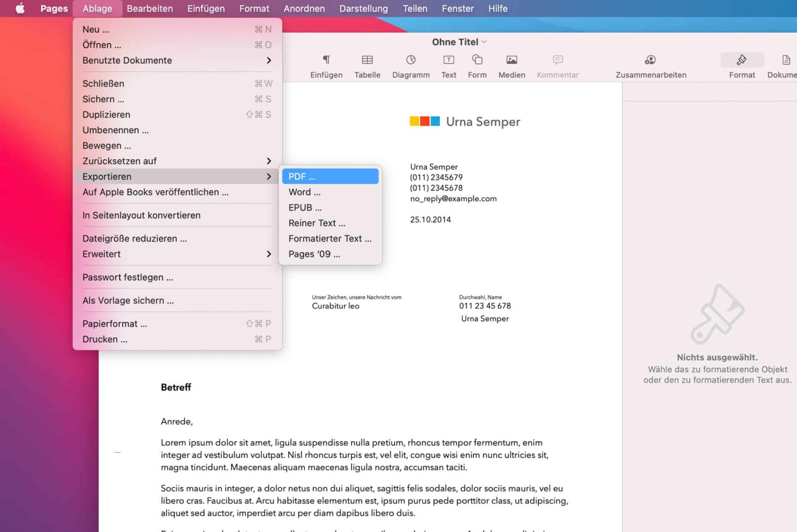Select Dateigröße reduzieren menu entry
The height and width of the screenshot is (532, 797).
tap(134, 238)
